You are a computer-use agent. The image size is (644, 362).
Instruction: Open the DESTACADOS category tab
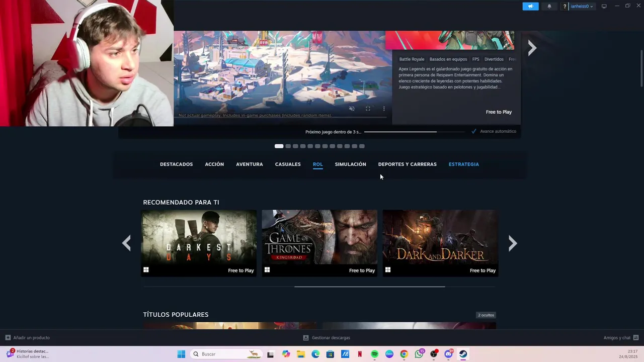point(176,164)
